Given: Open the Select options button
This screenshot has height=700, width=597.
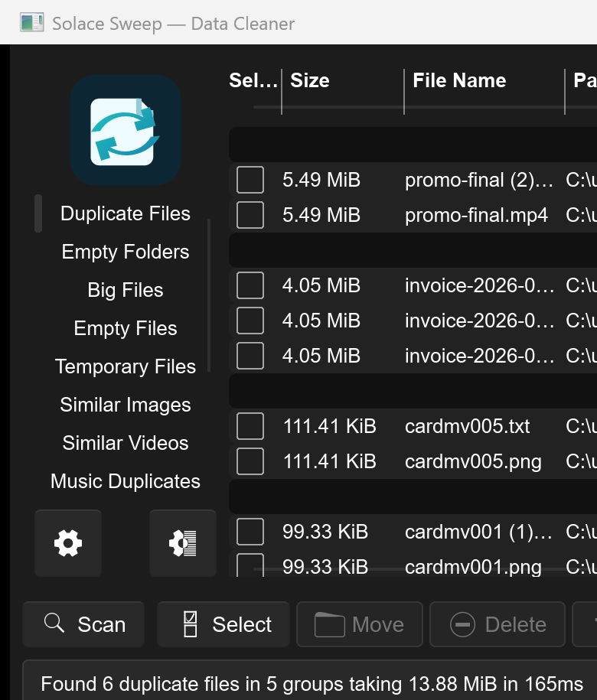Looking at the screenshot, I should (223, 624).
